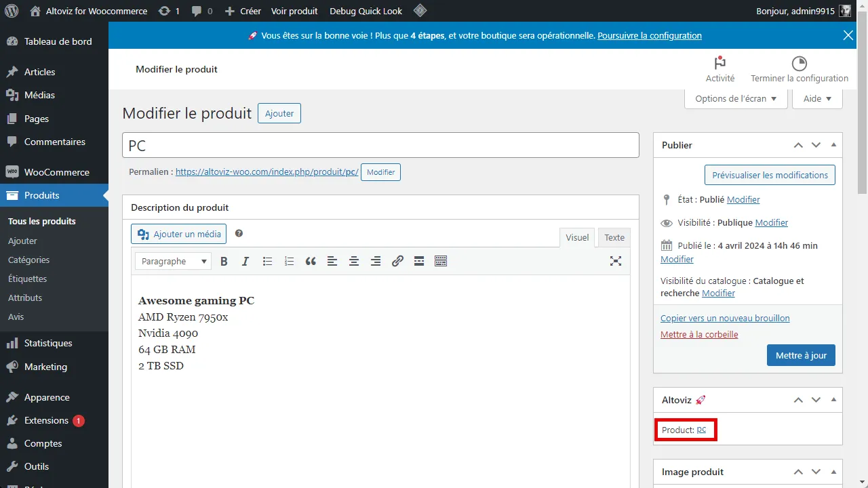The width and height of the screenshot is (868, 488).
Task: Collapse the Publier panel
Action: (x=833, y=145)
